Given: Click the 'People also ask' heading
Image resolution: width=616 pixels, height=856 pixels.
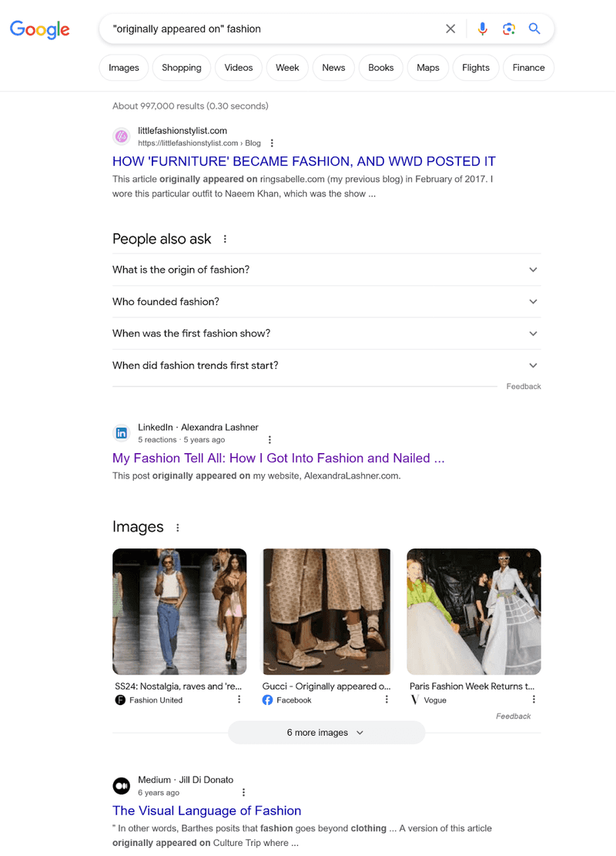Looking at the screenshot, I should (x=162, y=239).
